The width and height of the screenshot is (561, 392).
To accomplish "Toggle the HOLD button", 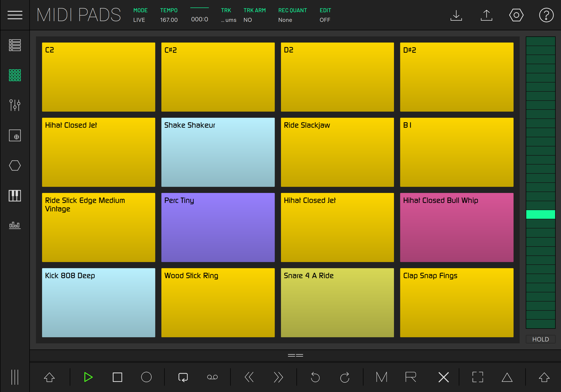I will (x=541, y=339).
